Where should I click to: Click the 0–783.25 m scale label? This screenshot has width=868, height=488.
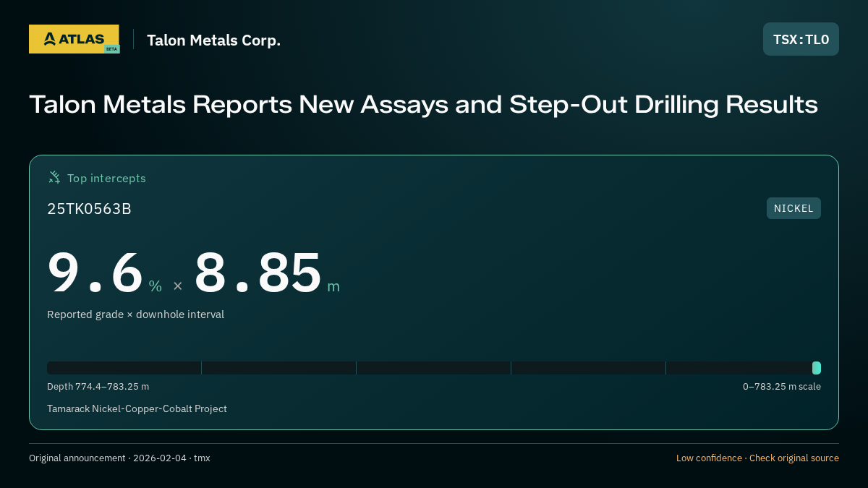[782, 387]
